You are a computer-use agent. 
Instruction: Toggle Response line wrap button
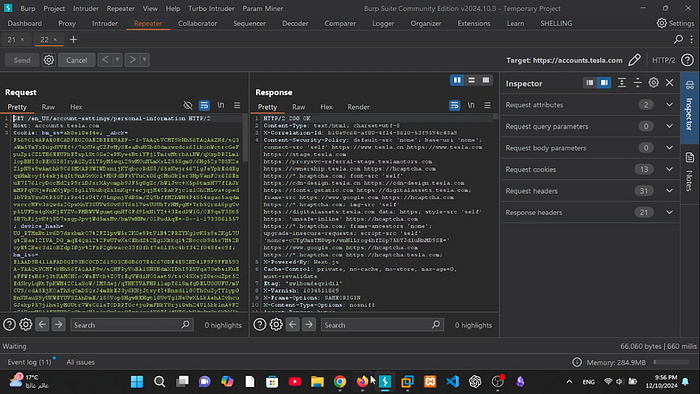[454, 105]
